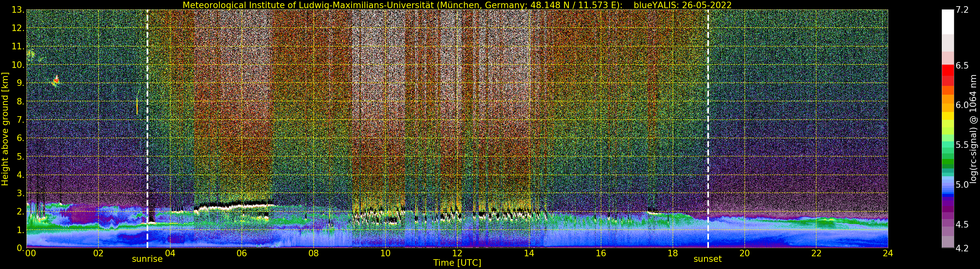The image size is (980, 269).
Task: Click the '5.' height tick label
Action: pyautogui.click(x=21, y=156)
